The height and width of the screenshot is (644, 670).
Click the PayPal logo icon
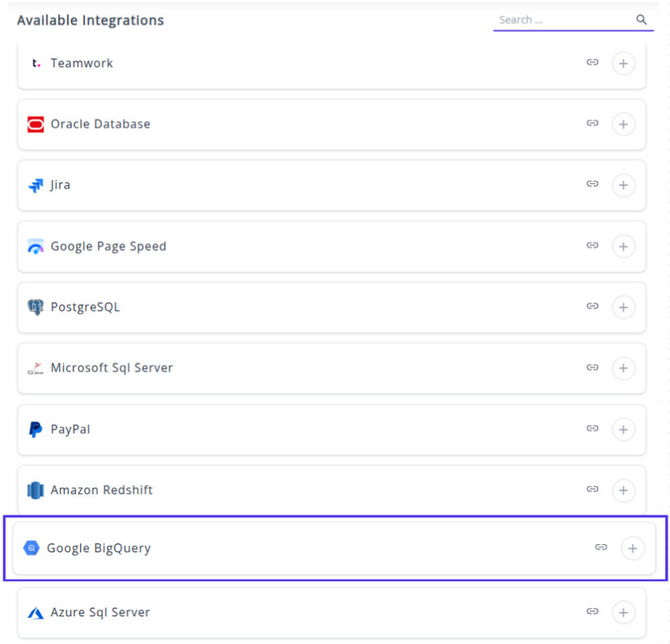35,430
